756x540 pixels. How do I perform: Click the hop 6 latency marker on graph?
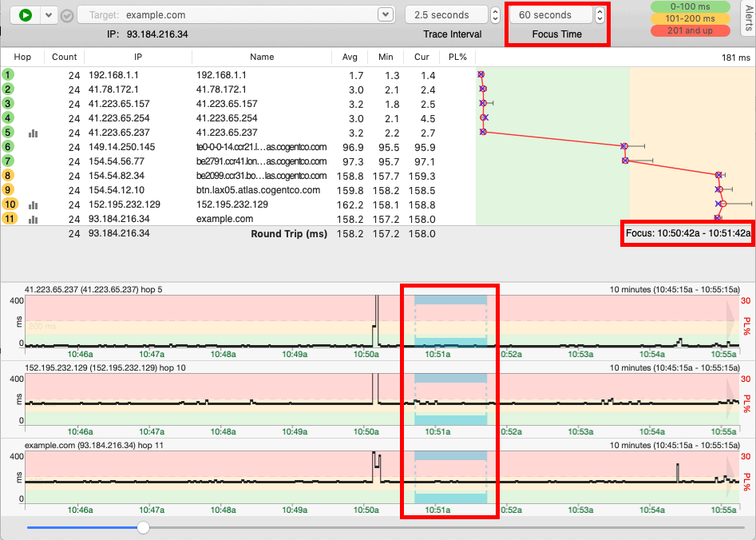pos(624,145)
